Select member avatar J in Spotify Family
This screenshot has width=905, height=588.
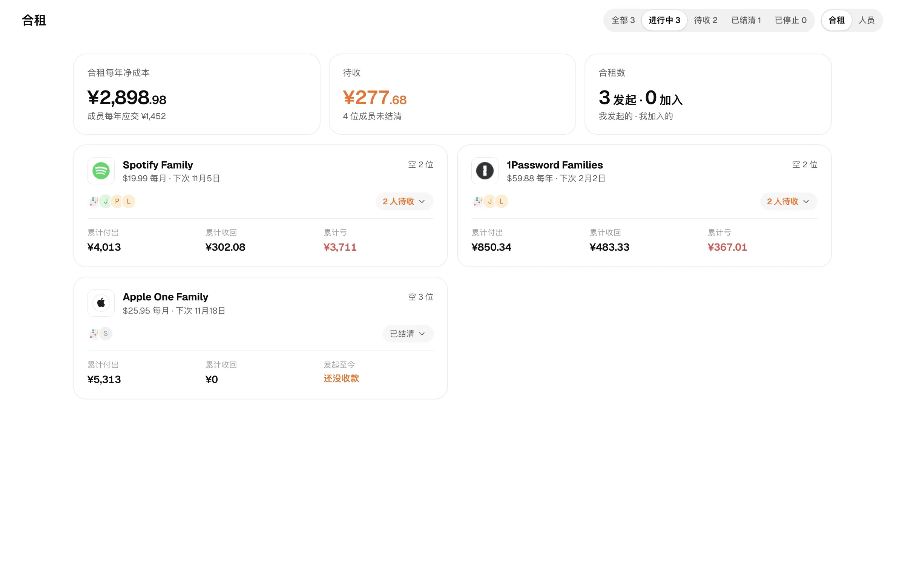[106, 201]
